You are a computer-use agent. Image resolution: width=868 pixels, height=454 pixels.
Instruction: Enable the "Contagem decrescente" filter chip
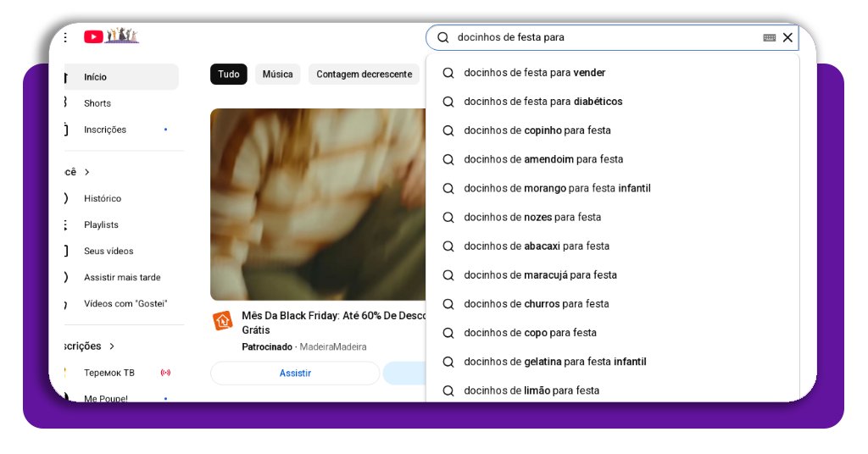pyautogui.click(x=364, y=75)
